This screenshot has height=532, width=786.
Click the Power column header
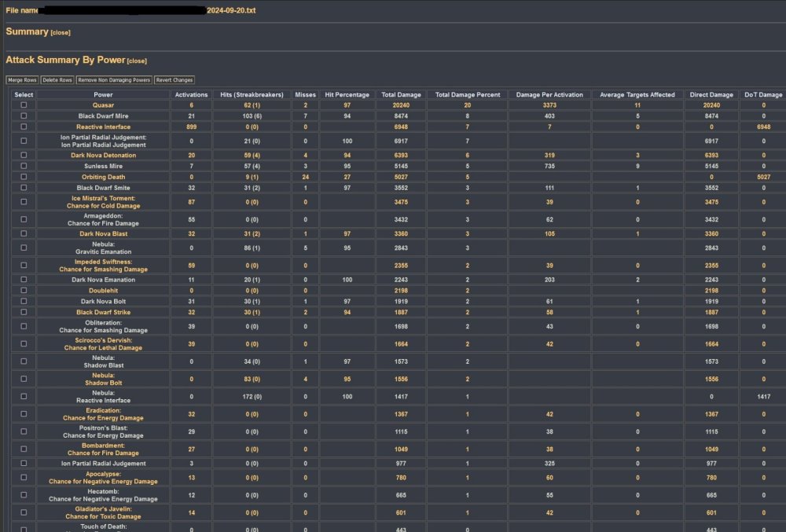pos(103,94)
